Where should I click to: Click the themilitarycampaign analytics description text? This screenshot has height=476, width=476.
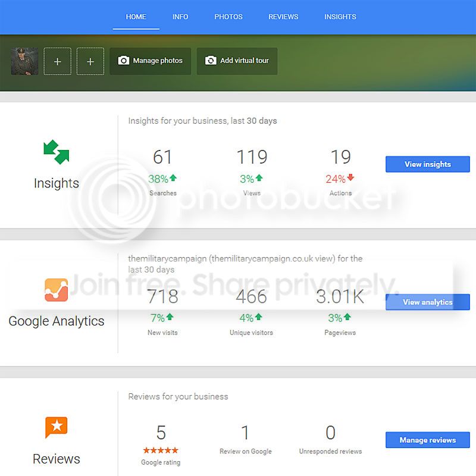[x=245, y=264]
